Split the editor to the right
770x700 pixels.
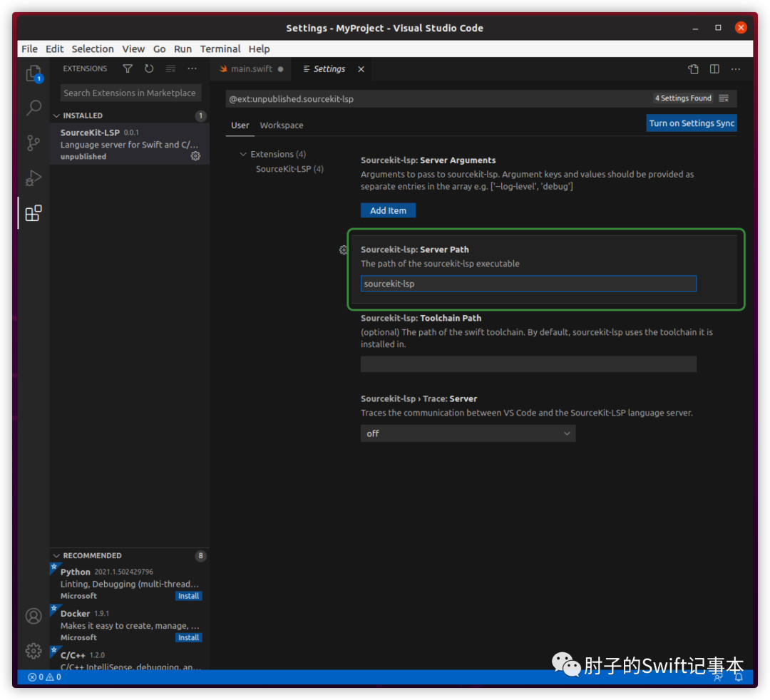point(714,69)
